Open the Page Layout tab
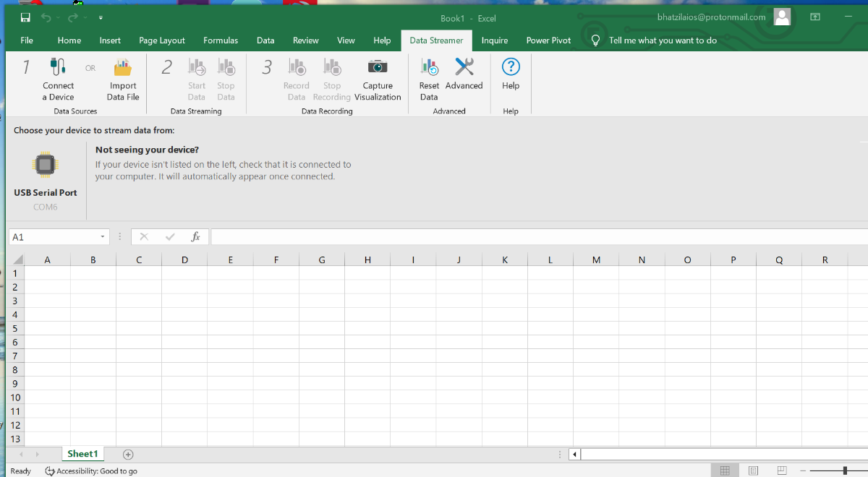Screen dimensions: 868x477 [162, 40]
